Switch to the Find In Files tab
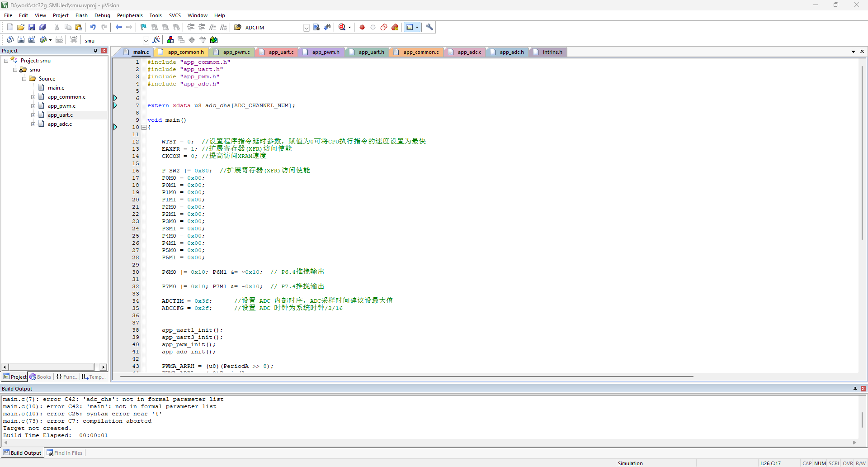Image resolution: width=868 pixels, height=467 pixels. click(65, 453)
